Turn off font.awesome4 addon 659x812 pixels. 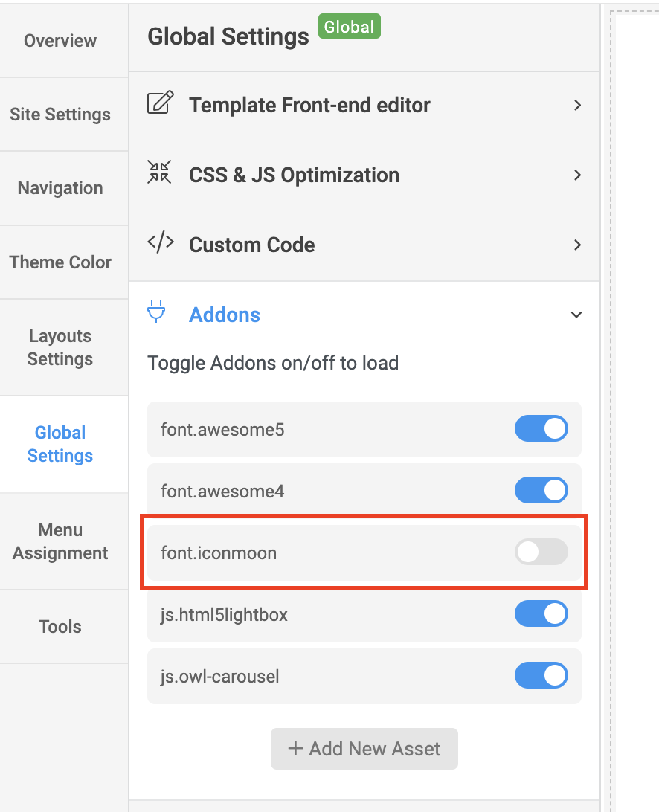[x=541, y=491]
